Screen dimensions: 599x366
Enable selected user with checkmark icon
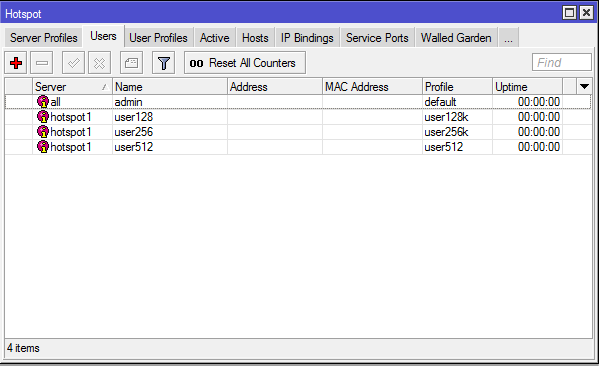click(x=73, y=63)
